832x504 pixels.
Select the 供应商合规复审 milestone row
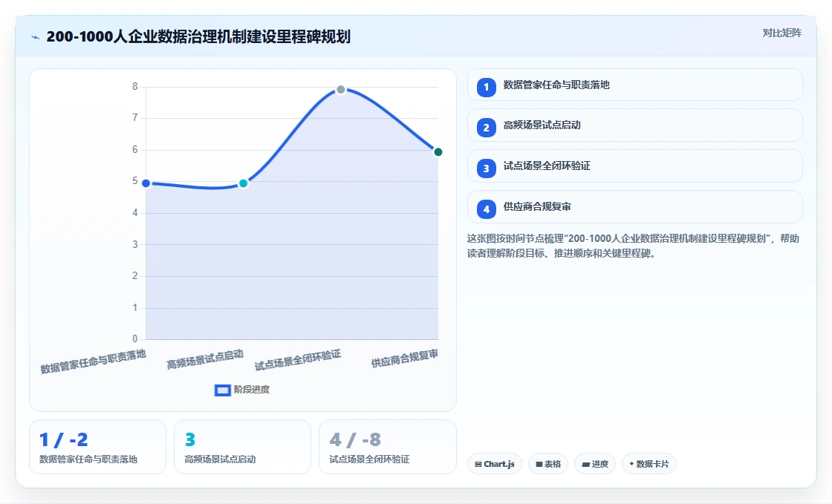point(634,206)
